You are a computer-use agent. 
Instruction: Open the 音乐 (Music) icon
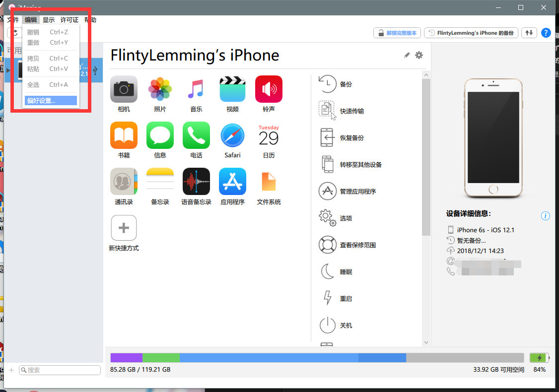pyautogui.click(x=196, y=89)
